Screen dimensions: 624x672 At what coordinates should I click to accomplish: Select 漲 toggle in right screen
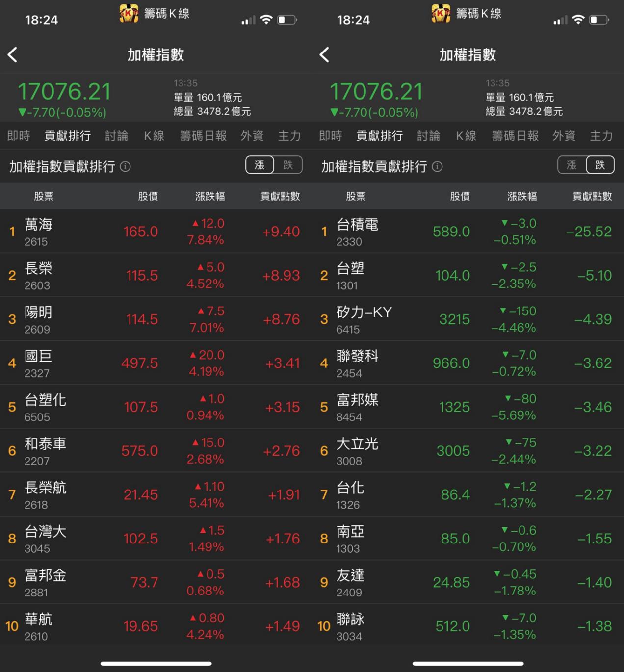pos(572,165)
